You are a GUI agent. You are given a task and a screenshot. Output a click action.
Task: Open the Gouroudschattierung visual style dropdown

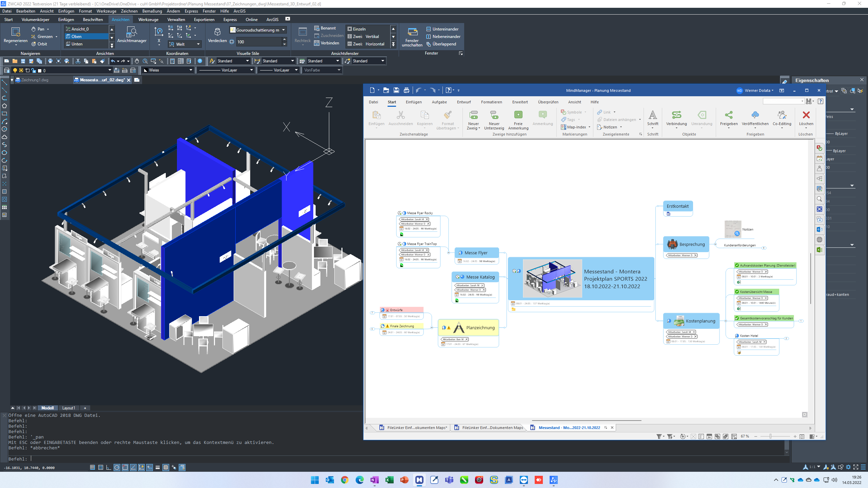tap(258, 30)
